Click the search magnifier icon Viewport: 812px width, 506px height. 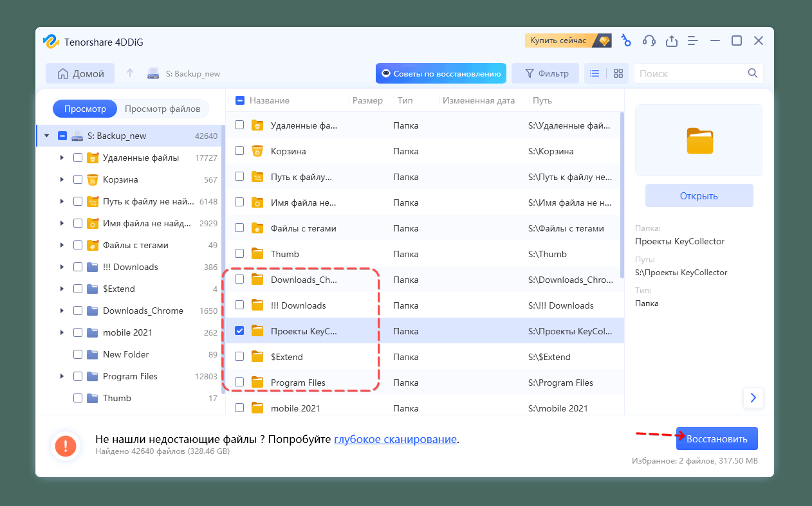(x=753, y=73)
